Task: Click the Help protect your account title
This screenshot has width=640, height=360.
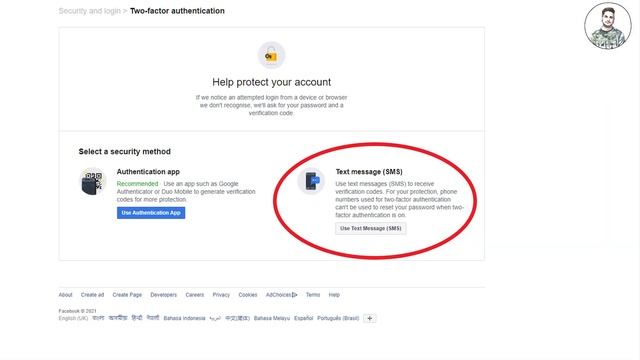Action: click(x=271, y=82)
